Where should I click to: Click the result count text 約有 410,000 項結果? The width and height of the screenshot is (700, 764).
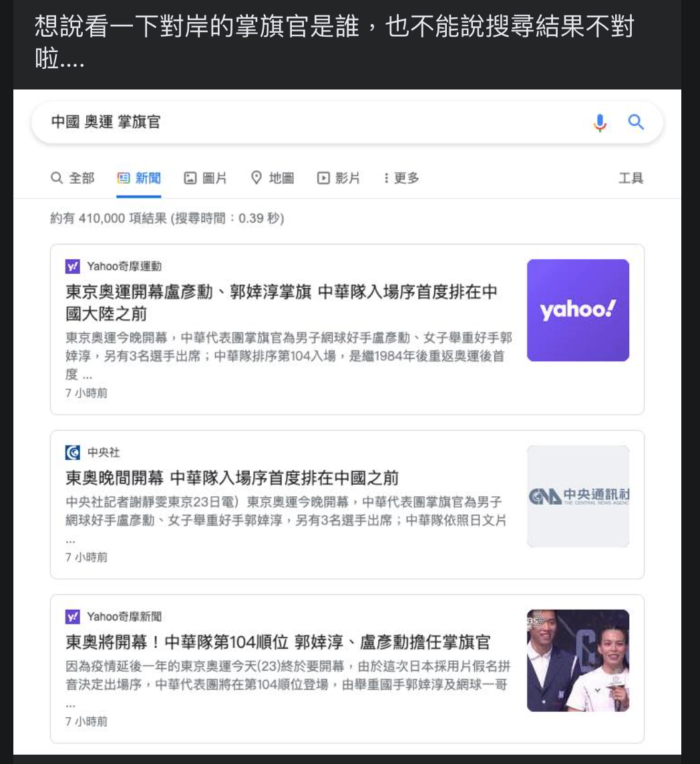[167, 218]
